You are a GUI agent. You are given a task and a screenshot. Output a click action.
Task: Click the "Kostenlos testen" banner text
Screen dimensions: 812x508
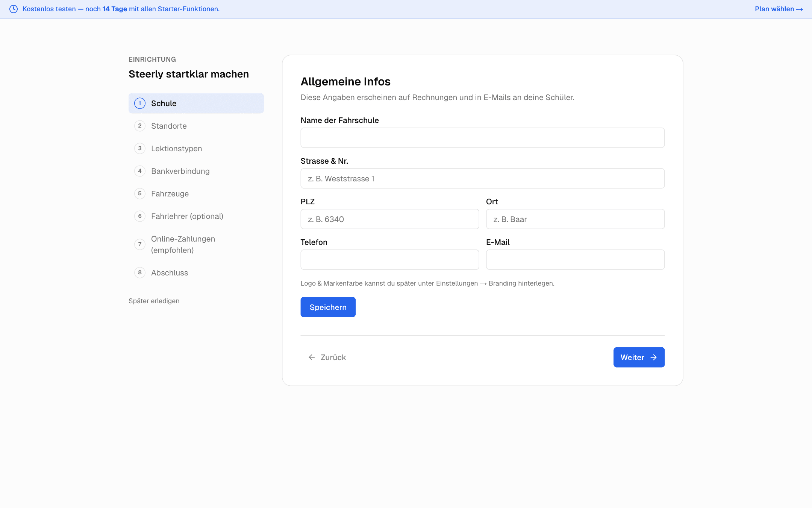click(x=121, y=9)
